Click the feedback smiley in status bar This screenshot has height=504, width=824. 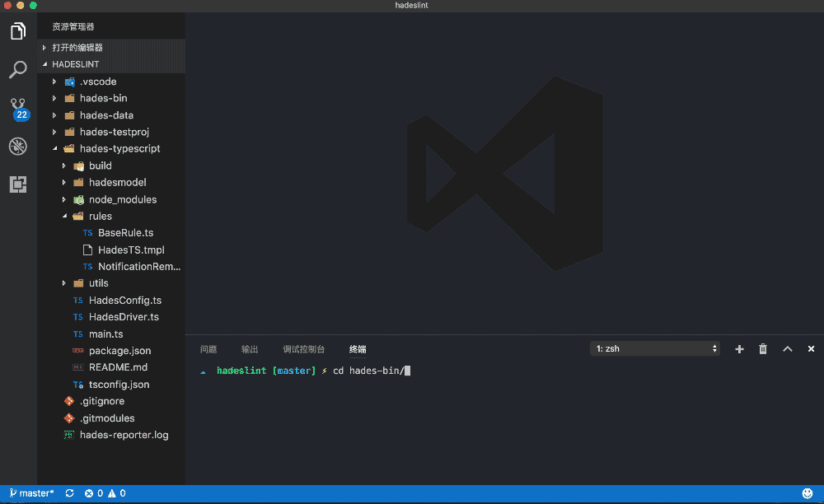(808, 493)
